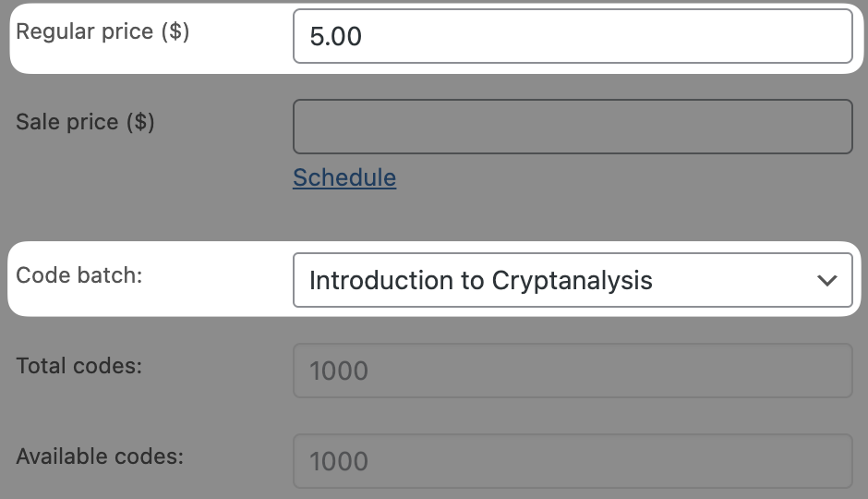
Task: Open the Schedule sale link
Action: point(344,177)
